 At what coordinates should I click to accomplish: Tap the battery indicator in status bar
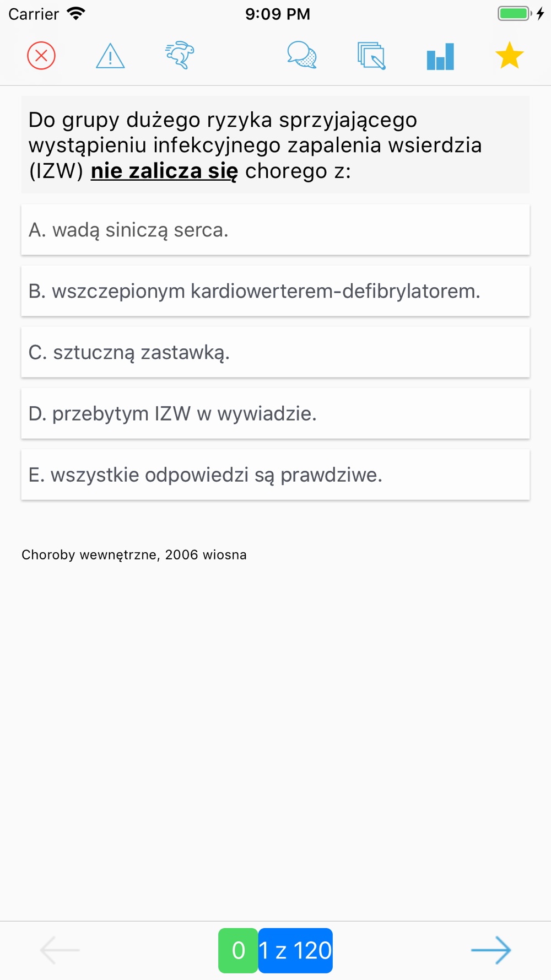coord(515,14)
